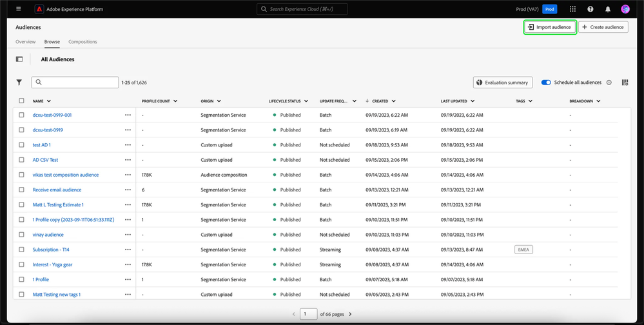Open column customization settings icon
This screenshot has height=325, width=644.
(625, 83)
